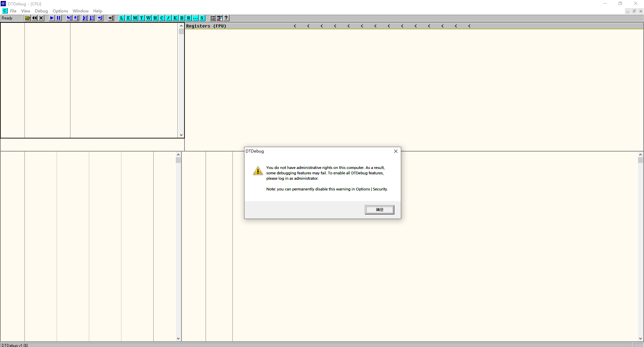
Task: Show Executable modules with E icon
Action: pos(128,18)
